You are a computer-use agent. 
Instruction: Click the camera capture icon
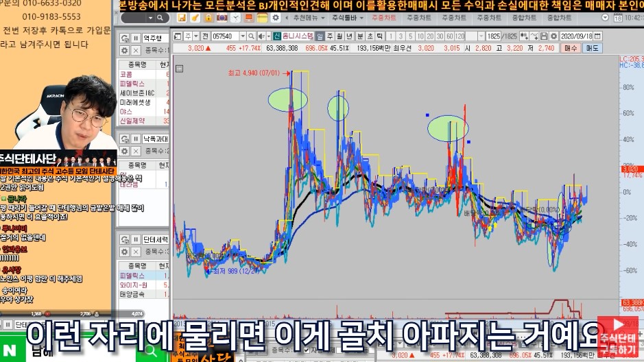tap(222, 18)
